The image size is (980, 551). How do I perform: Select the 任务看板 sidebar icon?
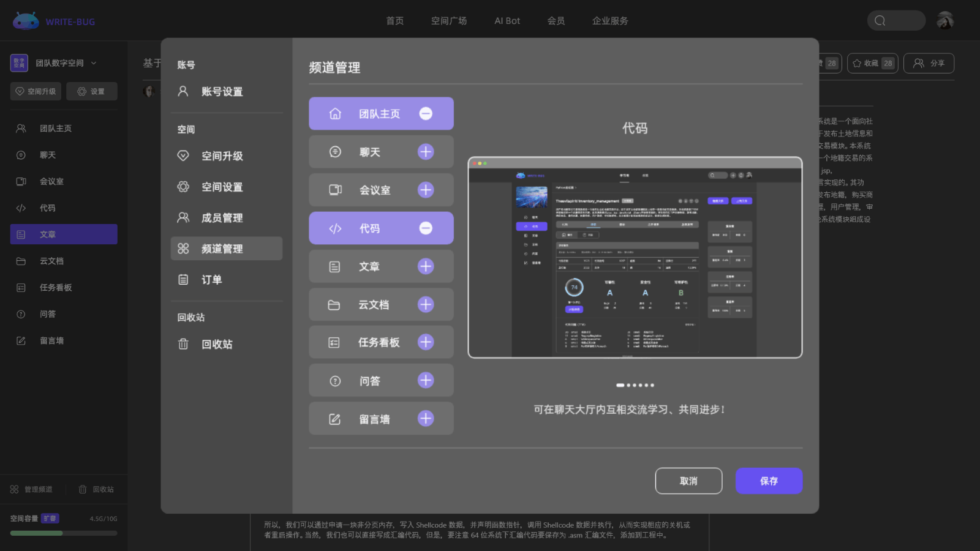pyautogui.click(x=20, y=287)
